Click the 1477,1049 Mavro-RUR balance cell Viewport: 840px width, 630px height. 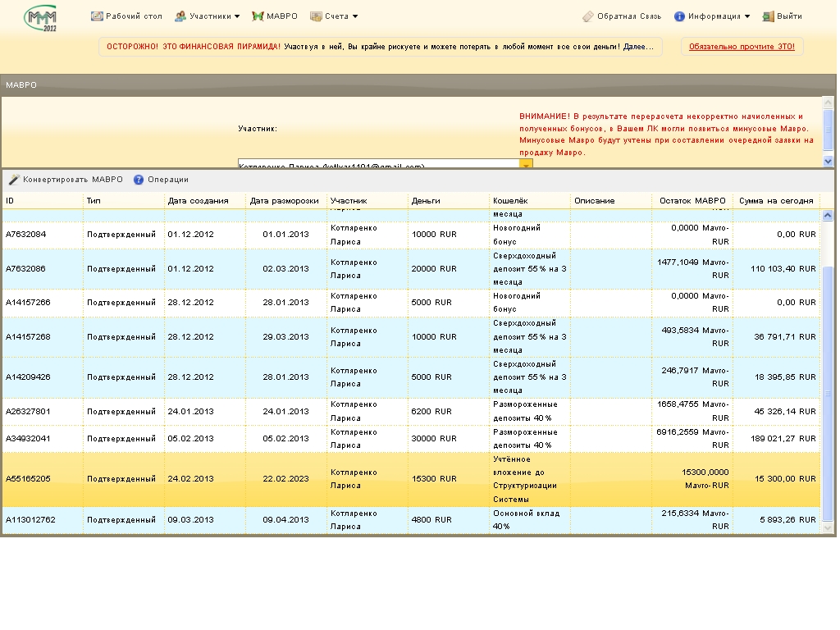point(692,269)
